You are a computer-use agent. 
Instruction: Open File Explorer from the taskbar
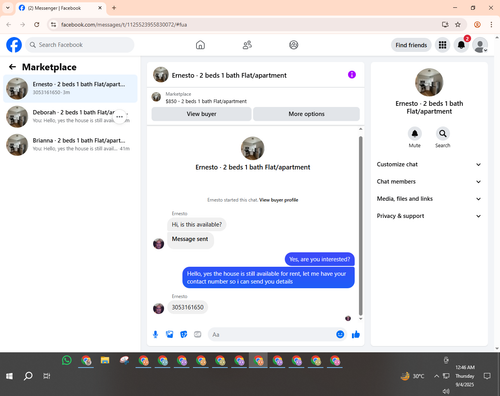(105, 360)
